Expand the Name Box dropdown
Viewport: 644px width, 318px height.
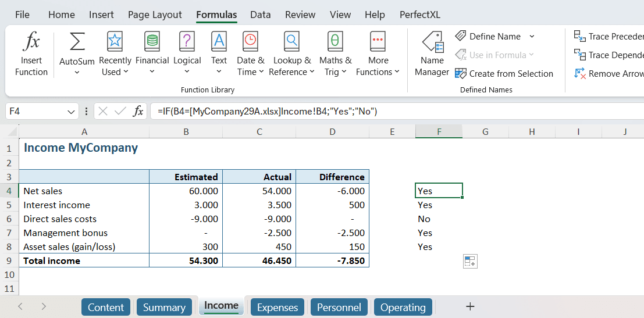(x=70, y=111)
